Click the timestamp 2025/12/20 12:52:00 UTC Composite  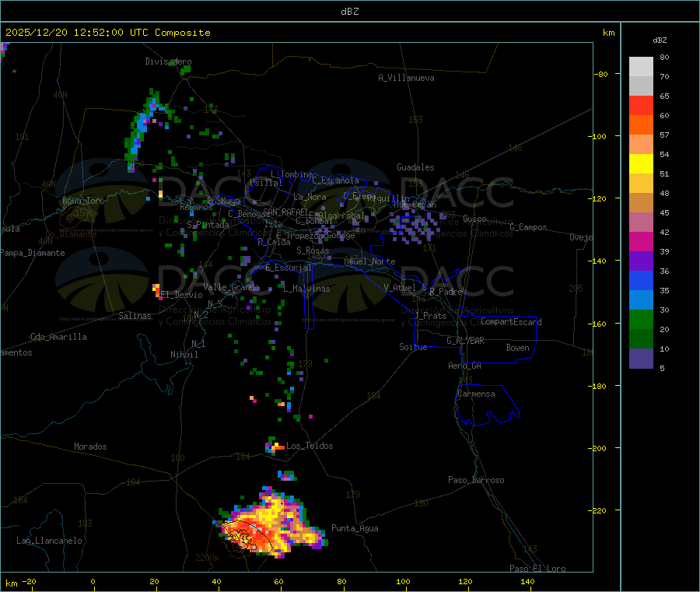pyautogui.click(x=107, y=33)
